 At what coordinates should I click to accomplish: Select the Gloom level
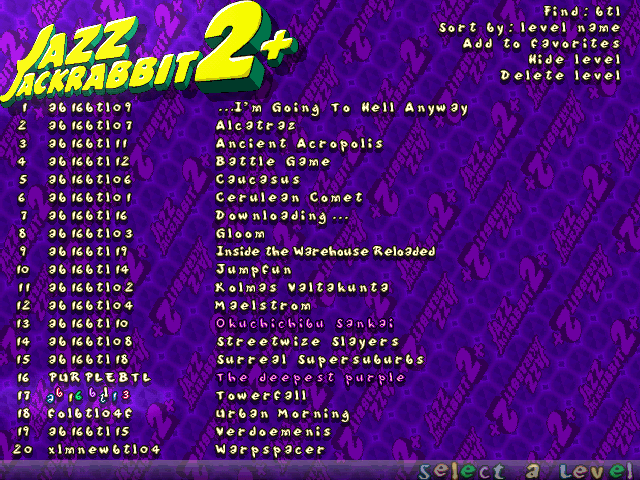[x=240, y=233]
